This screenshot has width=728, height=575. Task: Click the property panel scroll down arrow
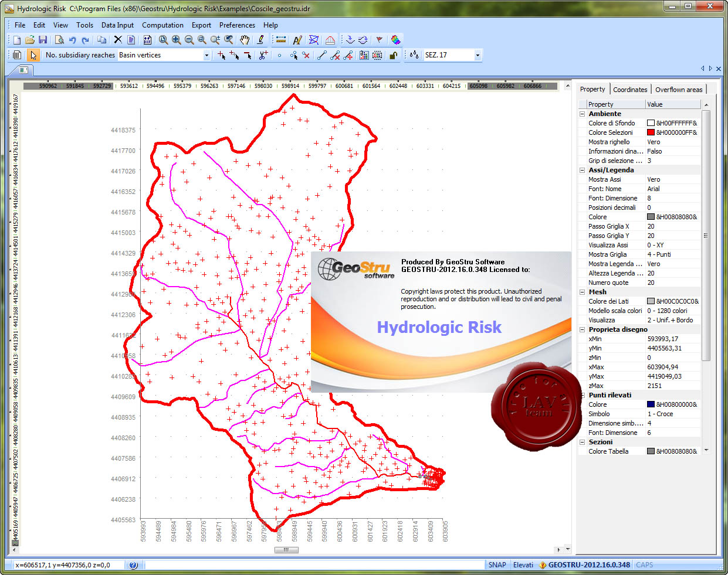pos(706,451)
